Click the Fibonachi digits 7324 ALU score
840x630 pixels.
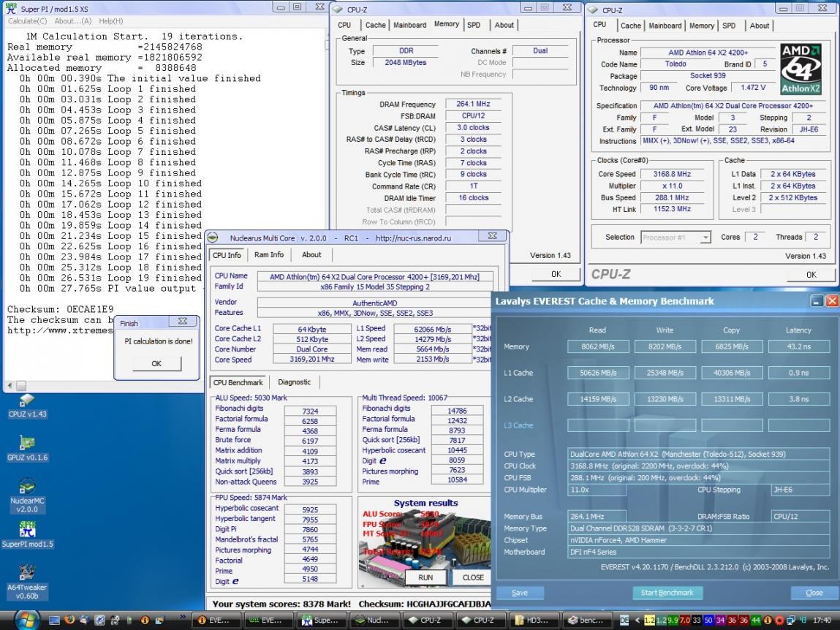[x=310, y=411]
